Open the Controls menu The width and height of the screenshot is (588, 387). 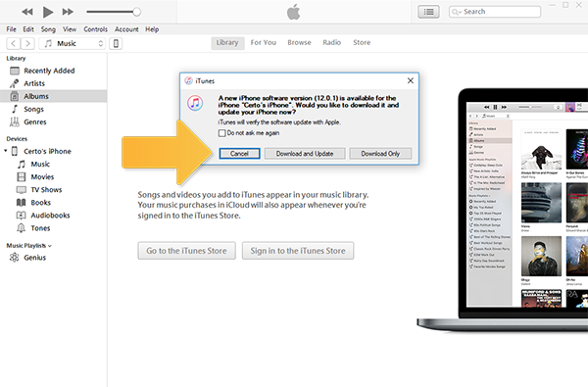coord(95,29)
